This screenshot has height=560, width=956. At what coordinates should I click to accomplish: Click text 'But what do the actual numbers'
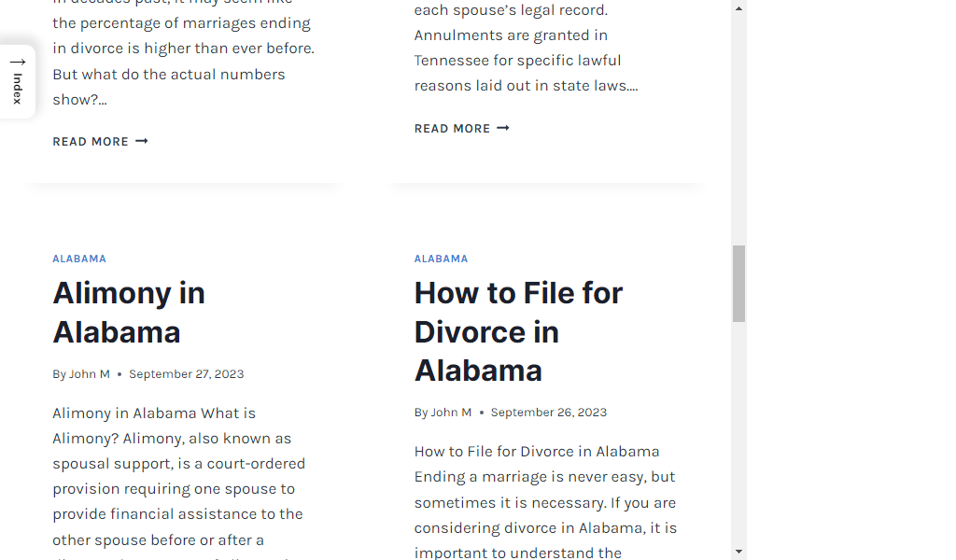pos(169,75)
